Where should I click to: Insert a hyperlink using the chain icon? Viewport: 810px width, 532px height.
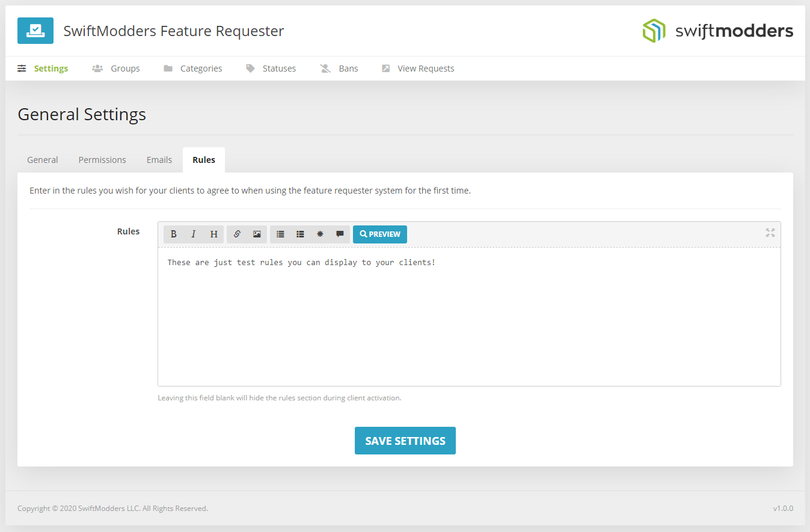237,234
